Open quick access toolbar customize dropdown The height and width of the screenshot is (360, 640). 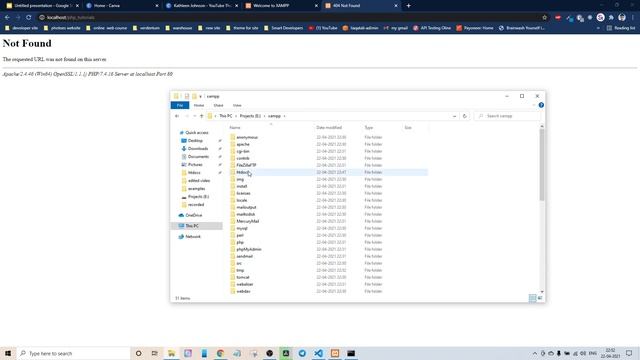200,96
